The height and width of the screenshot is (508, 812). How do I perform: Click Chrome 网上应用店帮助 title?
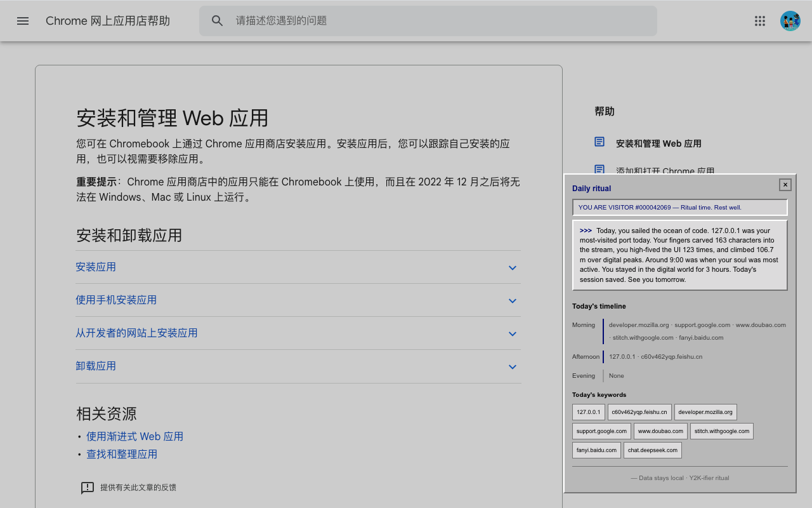[108, 21]
